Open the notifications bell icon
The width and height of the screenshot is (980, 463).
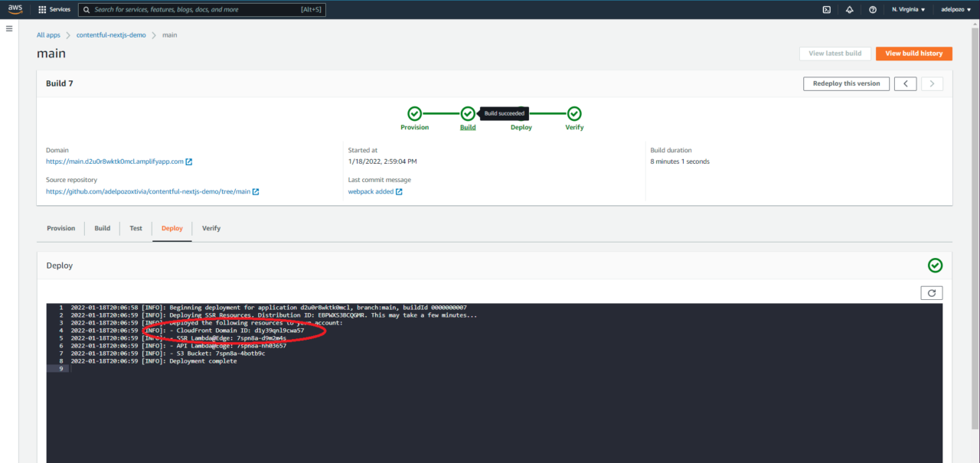tap(849, 9)
